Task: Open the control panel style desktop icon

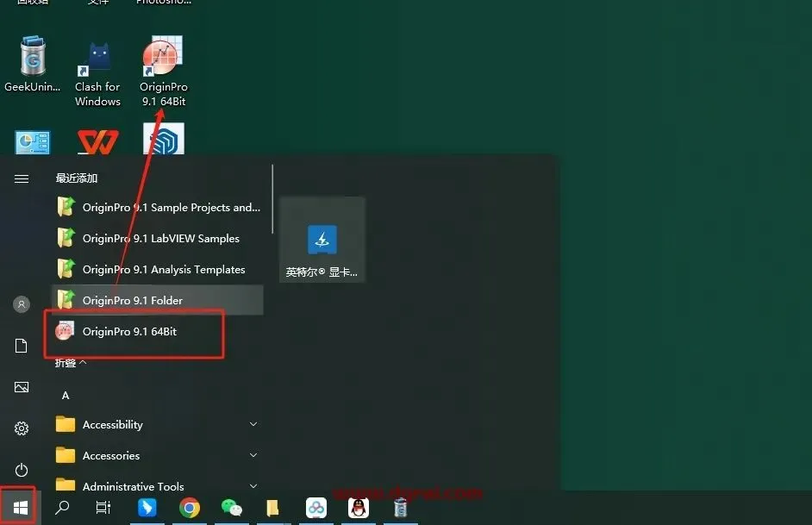Action: click(33, 142)
